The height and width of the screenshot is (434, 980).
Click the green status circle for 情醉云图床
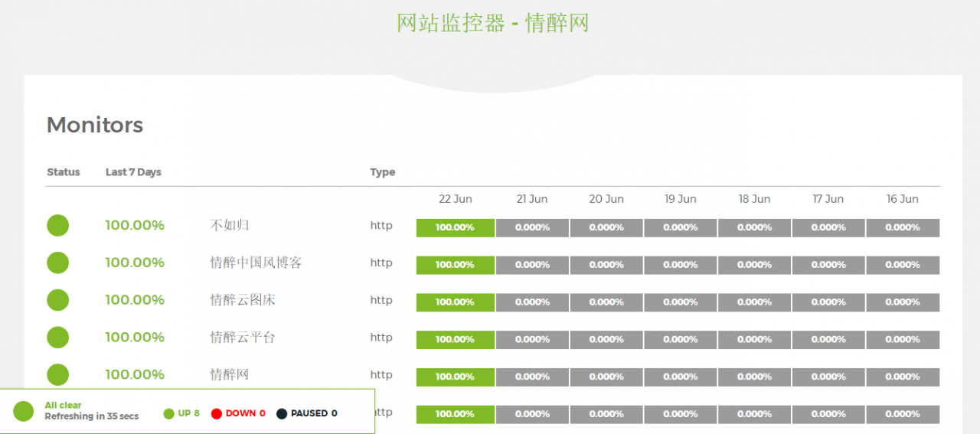point(57,300)
